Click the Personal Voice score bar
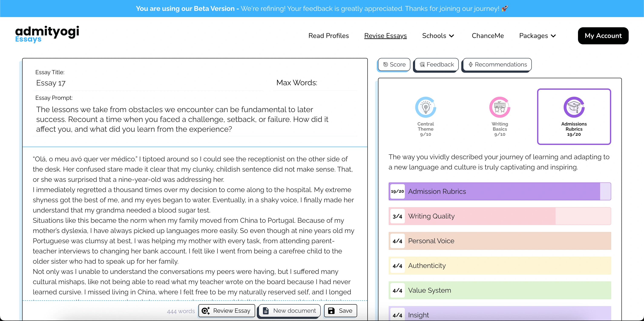The image size is (644, 321). coord(500,241)
